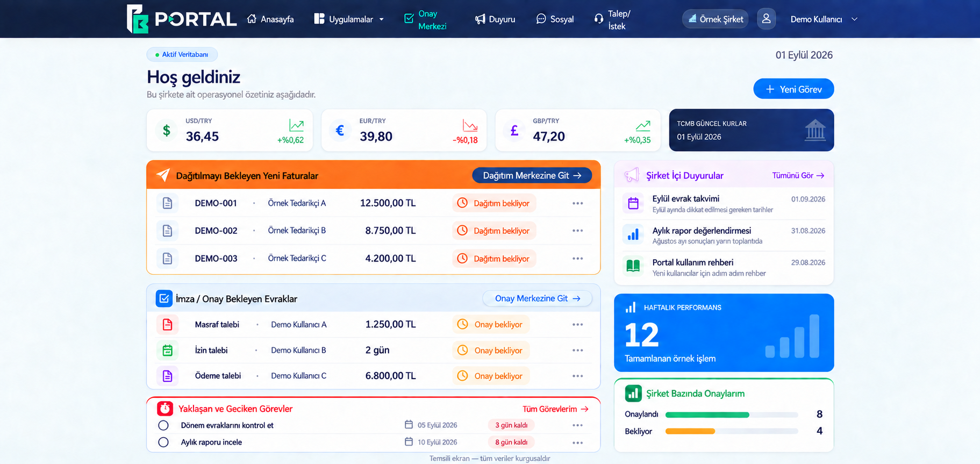Mark 'Aylık raporu incele' task complete
Viewport: 980px width, 464px height.
tap(163, 442)
